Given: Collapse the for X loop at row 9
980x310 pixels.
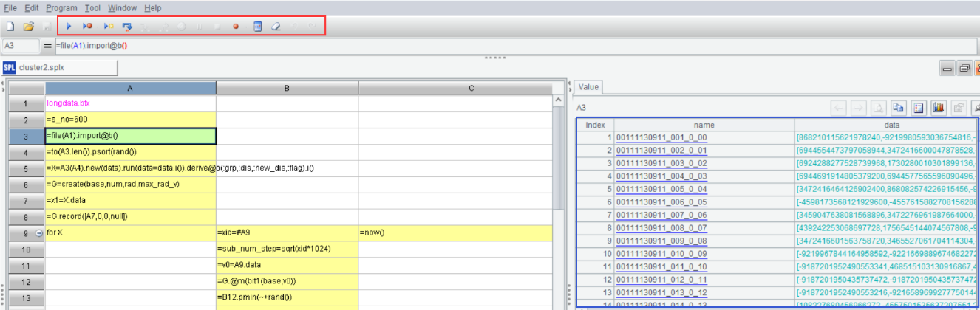Looking at the screenshot, I should point(39,232).
